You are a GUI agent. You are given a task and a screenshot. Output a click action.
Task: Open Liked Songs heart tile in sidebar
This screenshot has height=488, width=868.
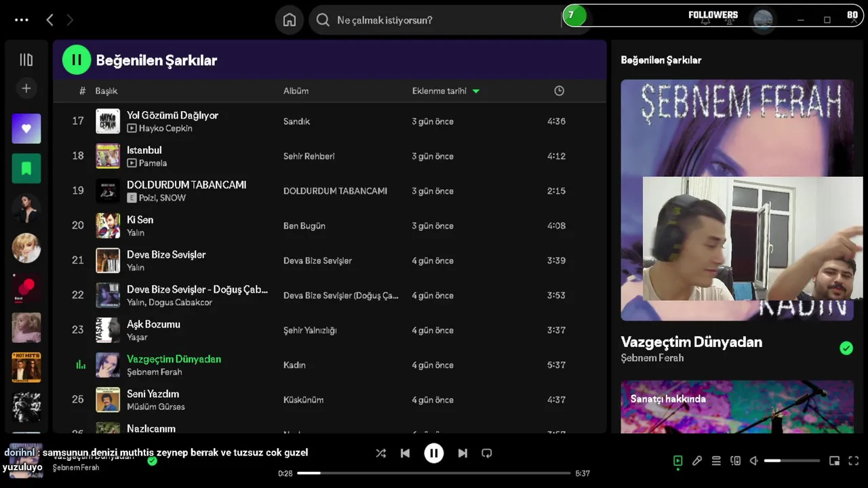point(26,129)
